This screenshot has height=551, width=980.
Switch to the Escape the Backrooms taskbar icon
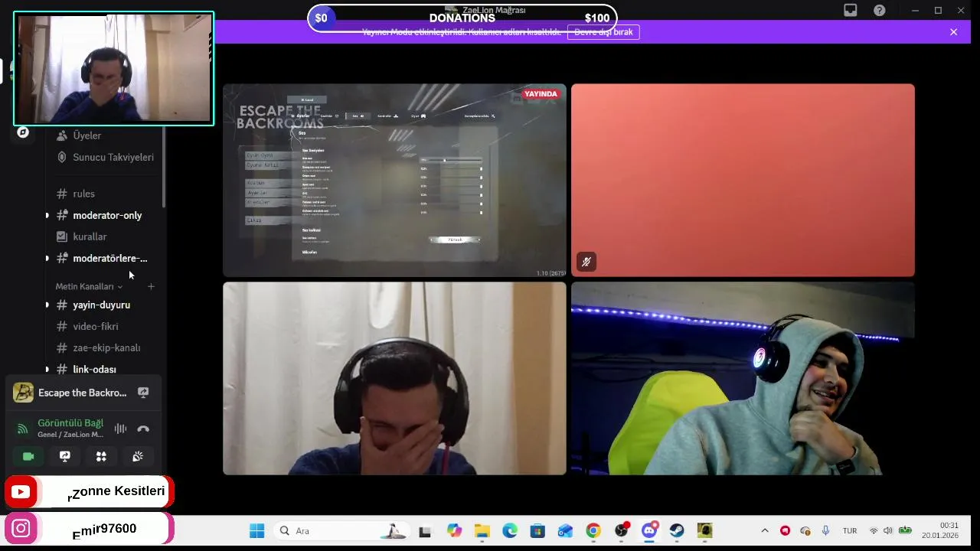705,530
